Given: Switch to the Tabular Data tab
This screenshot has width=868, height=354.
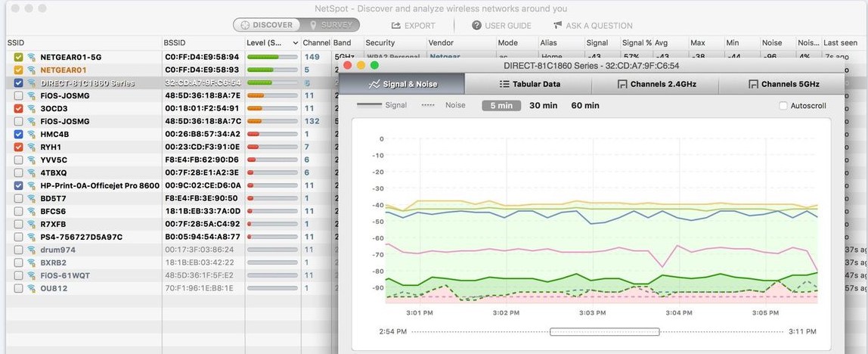Looking at the screenshot, I should pos(529,84).
